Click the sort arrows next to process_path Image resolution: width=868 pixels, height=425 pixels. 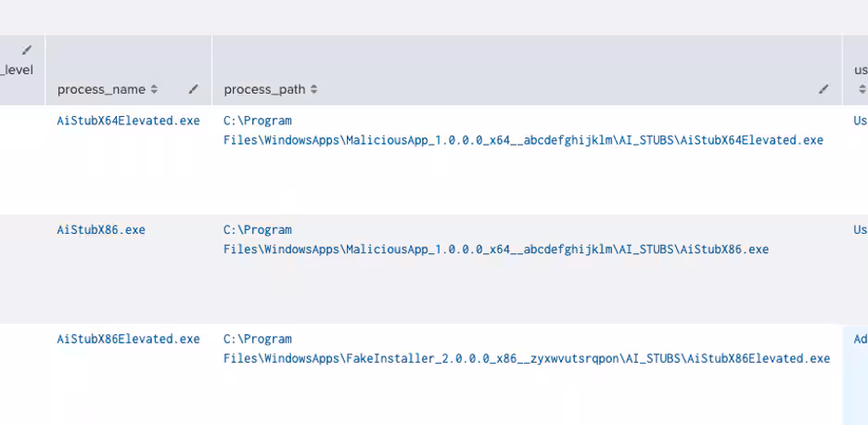tap(313, 90)
